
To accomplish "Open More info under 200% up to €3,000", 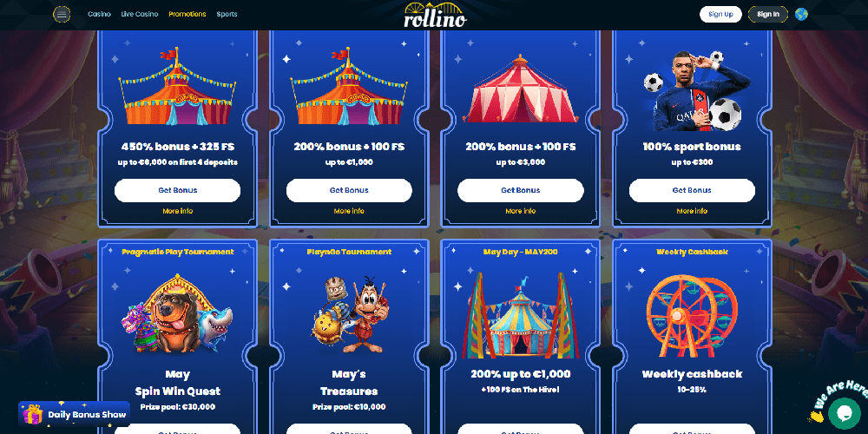I will point(520,211).
